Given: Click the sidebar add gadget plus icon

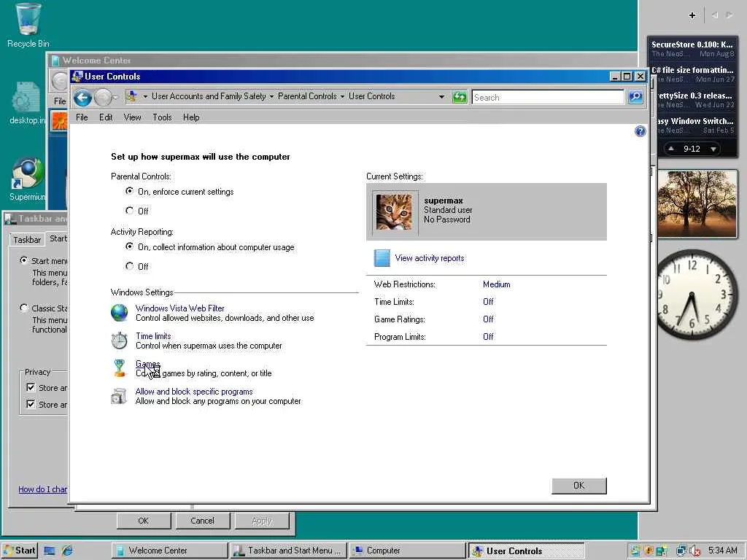Looking at the screenshot, I should [x=693, y=15].
